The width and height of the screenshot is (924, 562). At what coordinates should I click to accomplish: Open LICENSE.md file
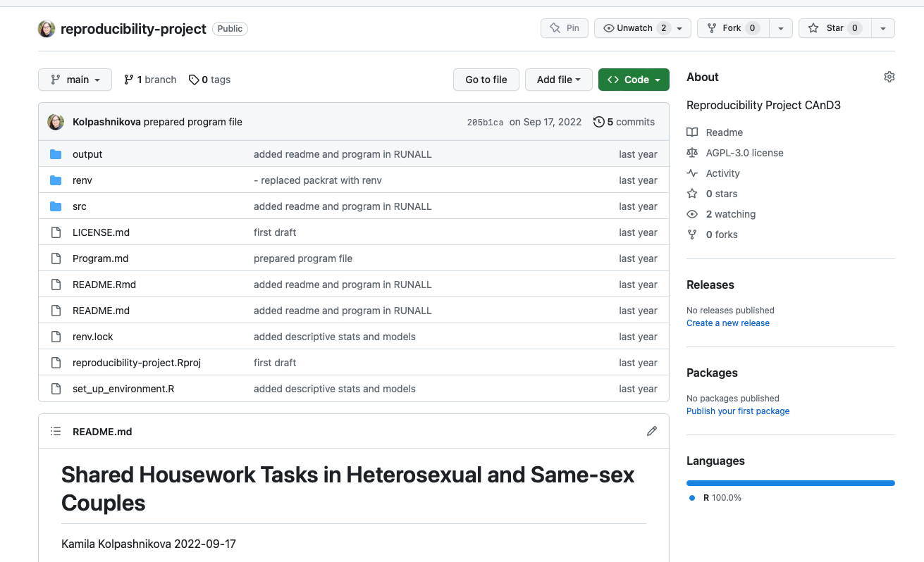click(101, 232)
